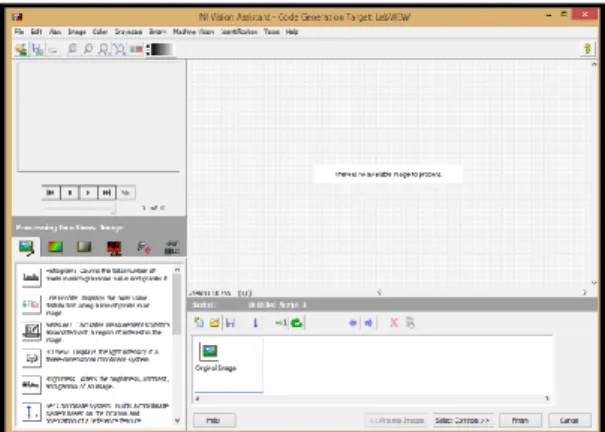Click the Run Once script icon
Image resolution: width=605 pixels, height=432 pixels.
point(281,322)
